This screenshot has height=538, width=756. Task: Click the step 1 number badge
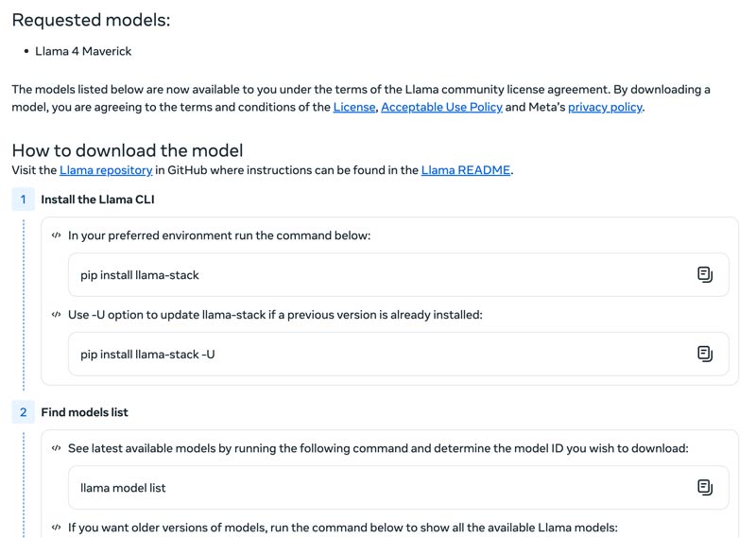[x=23, y=200]
